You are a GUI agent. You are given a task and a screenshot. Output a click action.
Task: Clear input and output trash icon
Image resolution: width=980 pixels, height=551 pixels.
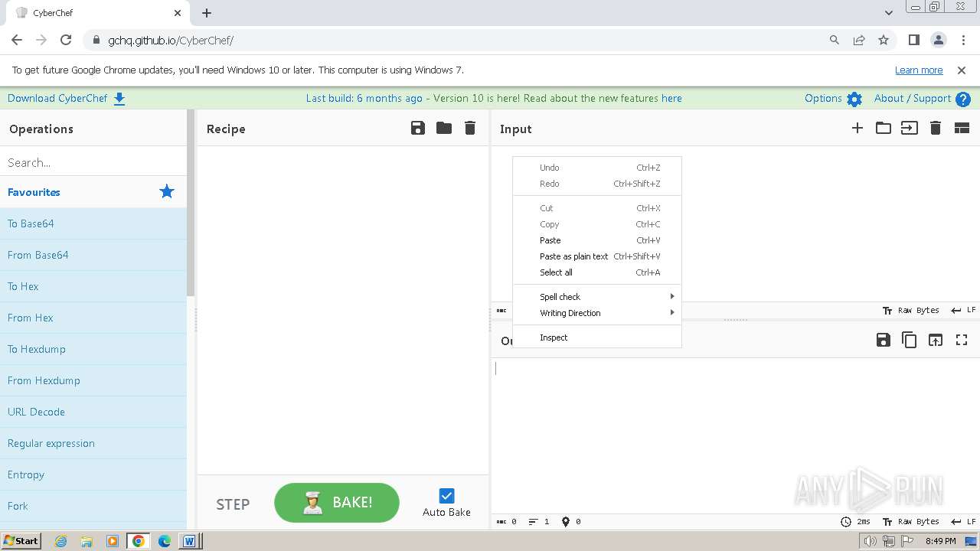936,129
